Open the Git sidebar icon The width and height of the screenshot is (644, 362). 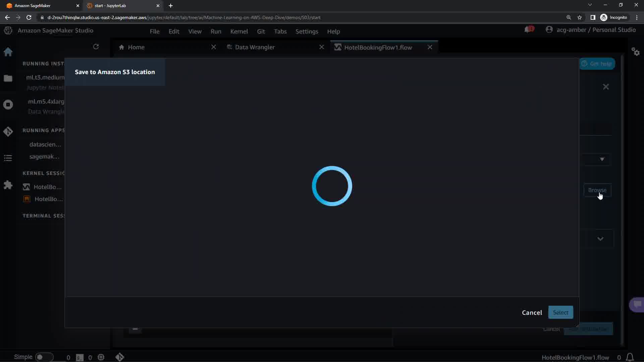pos(8,131)
